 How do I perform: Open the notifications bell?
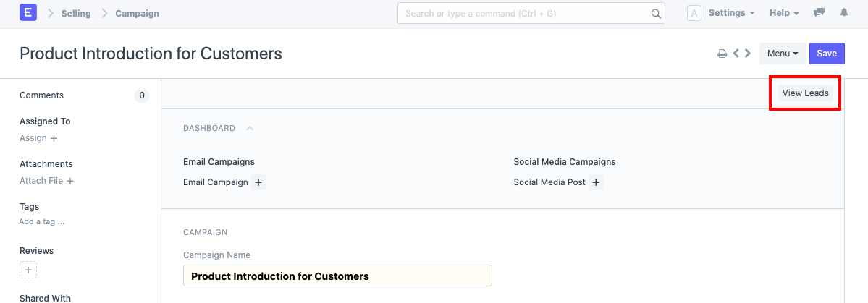tap(843, 13)
